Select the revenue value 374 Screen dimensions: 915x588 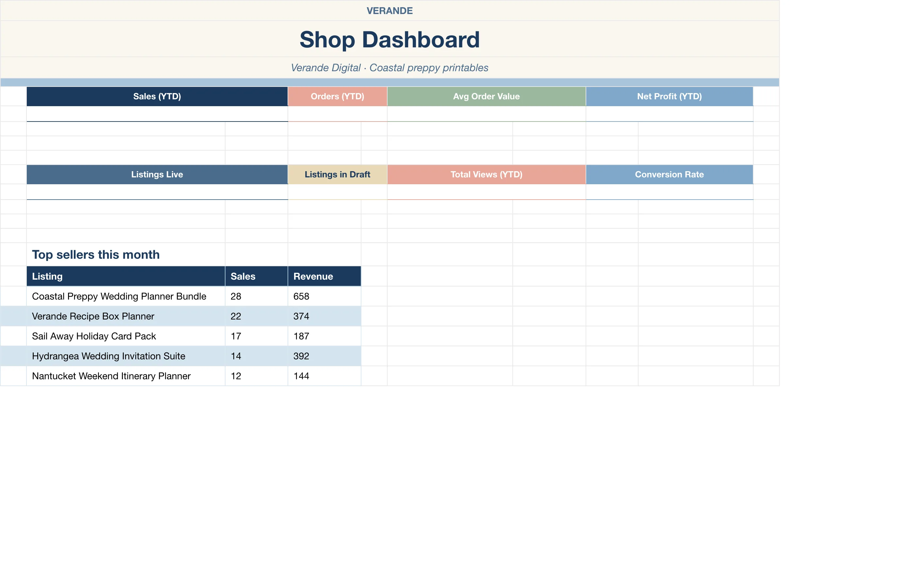click(324, 316)
